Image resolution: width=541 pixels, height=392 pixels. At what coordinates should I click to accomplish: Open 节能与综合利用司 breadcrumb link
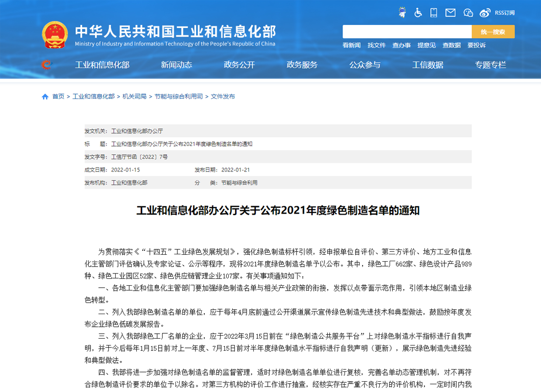pyautogui.click(x=179, y=97)
